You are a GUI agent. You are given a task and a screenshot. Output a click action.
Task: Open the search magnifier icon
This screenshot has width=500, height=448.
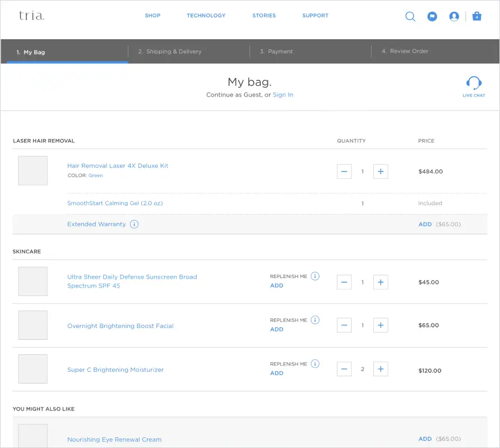click(410, 16)
